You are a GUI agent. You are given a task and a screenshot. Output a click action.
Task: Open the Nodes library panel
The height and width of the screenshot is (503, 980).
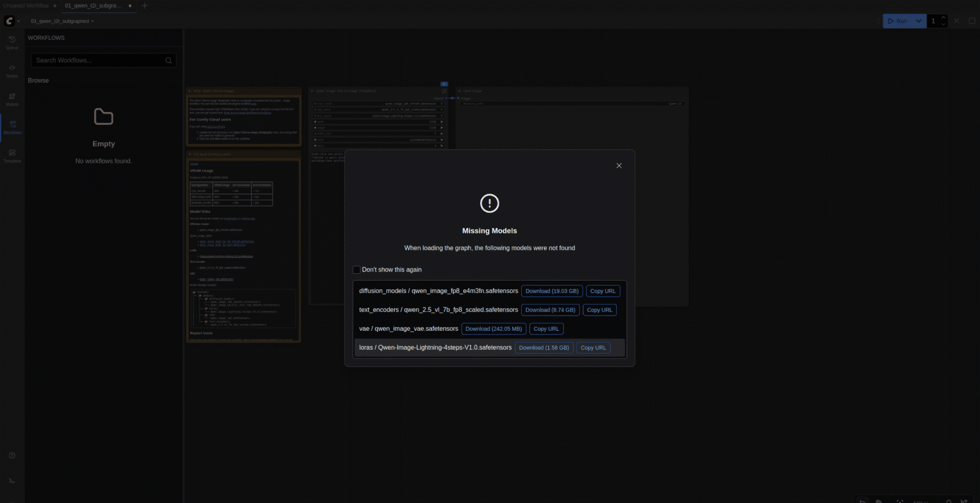(x=12, y=70)
